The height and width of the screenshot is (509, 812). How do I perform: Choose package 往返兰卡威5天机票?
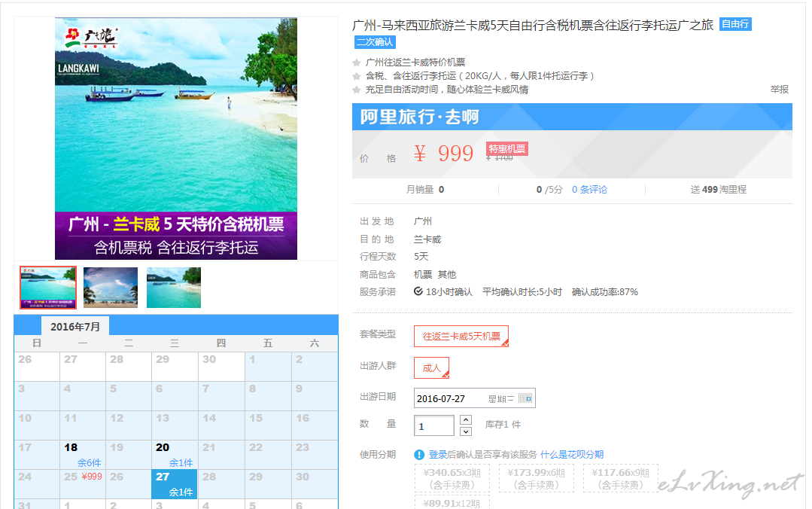click(x=461, y=337)
